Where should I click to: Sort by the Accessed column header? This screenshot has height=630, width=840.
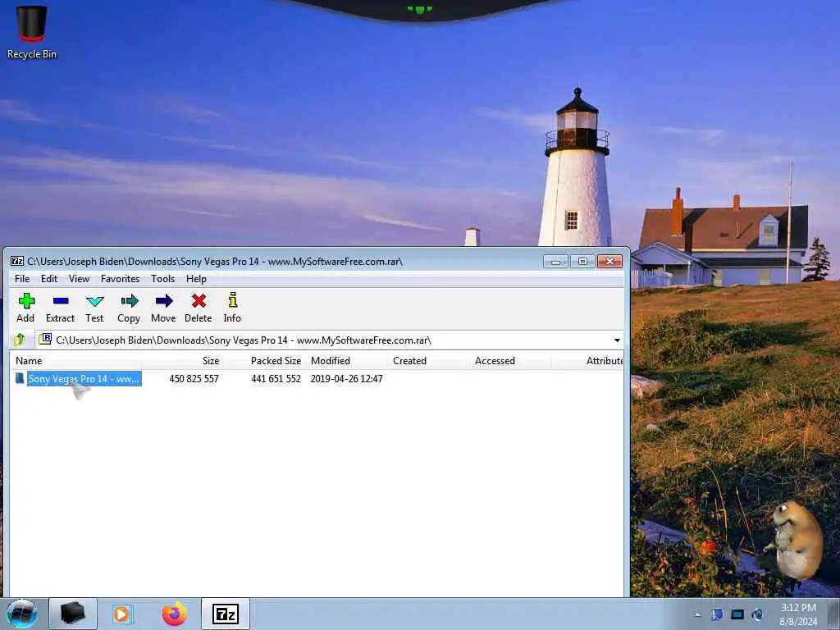[x=511, y=361]
